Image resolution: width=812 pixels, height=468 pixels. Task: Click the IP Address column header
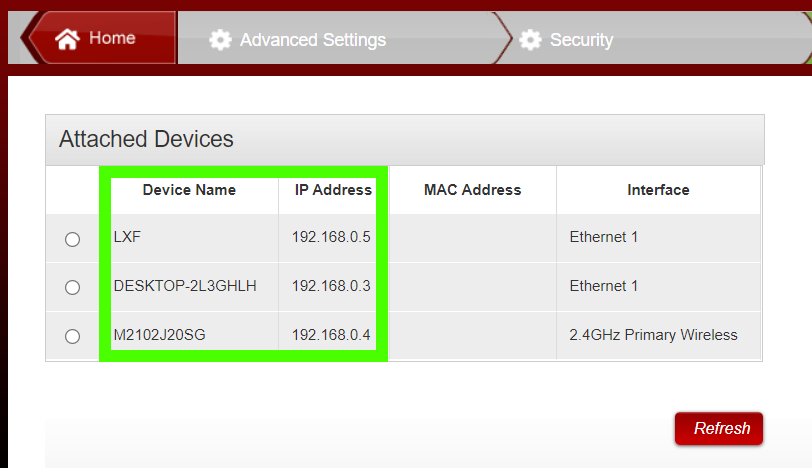[333, 190]
